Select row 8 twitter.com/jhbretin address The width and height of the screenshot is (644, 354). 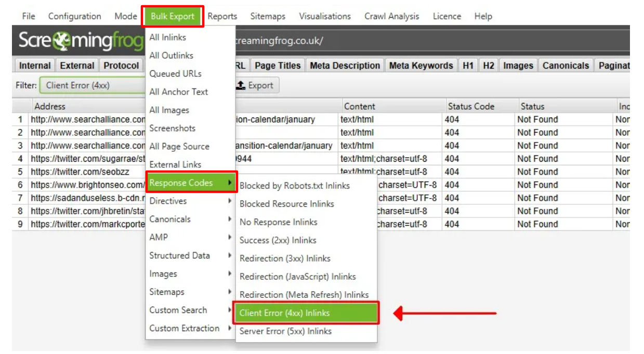click(87, 211)
